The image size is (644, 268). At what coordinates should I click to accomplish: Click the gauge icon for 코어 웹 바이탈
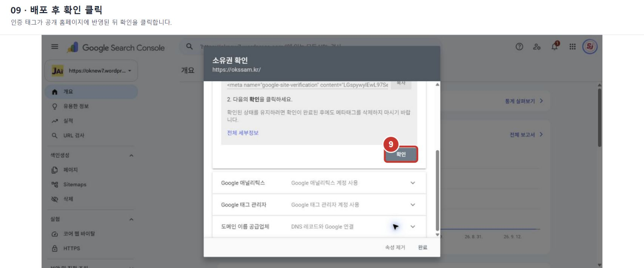point(55,234)
